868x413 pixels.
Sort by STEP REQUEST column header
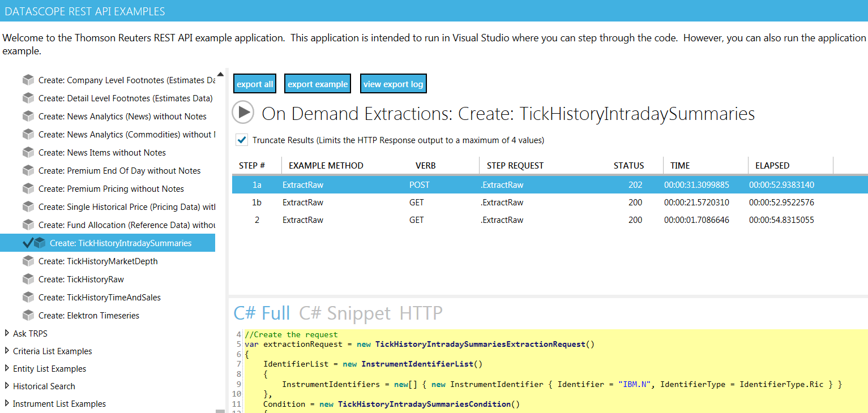[x=515, y=166]
